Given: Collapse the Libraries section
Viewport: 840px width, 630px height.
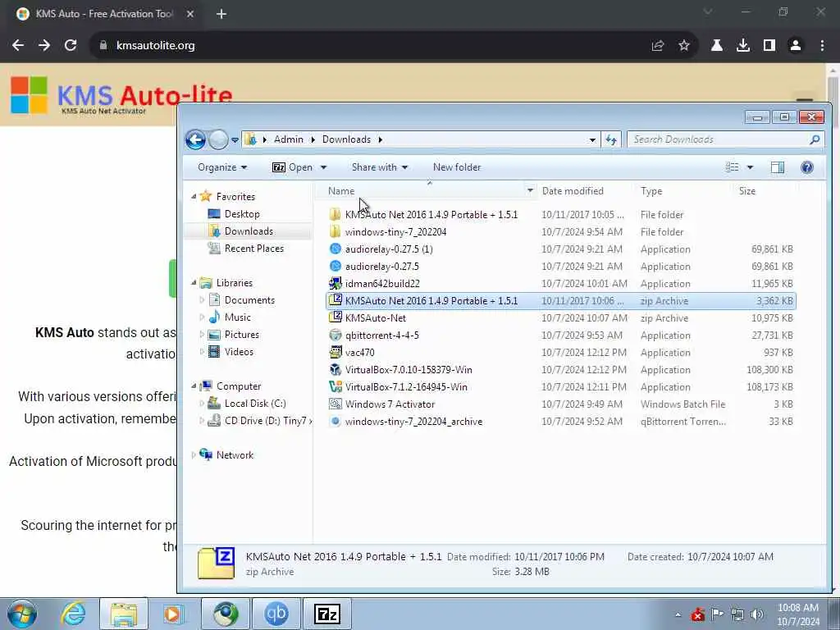Looking at the screenshot, I should 194,283.
